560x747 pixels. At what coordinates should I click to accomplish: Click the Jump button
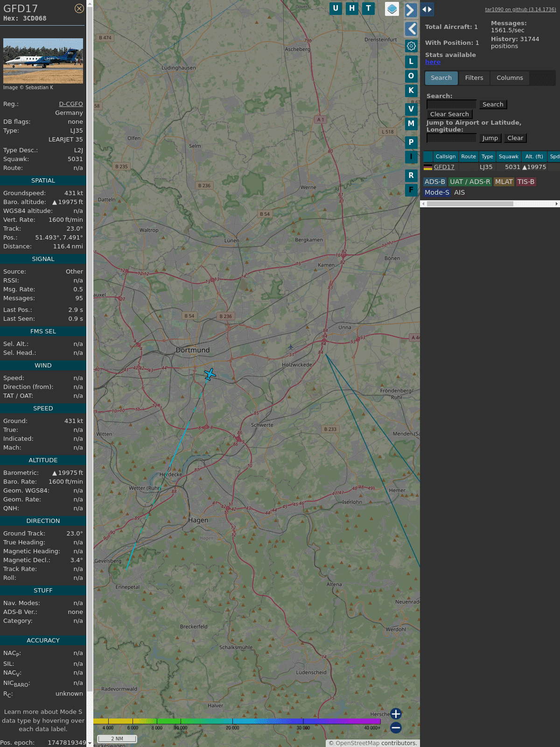490,138
